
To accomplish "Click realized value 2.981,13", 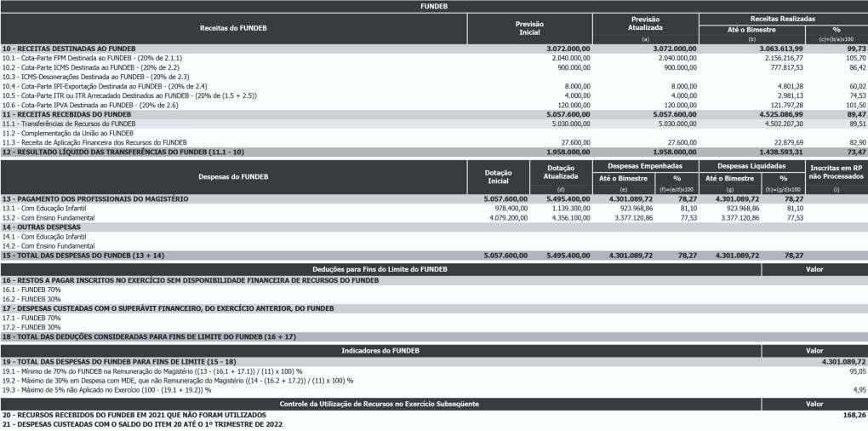I will 788,95.
